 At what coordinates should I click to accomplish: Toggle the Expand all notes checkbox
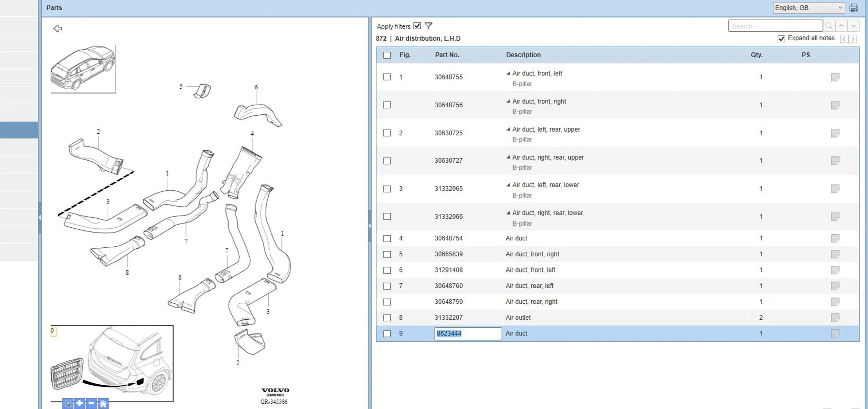(781, 39)
